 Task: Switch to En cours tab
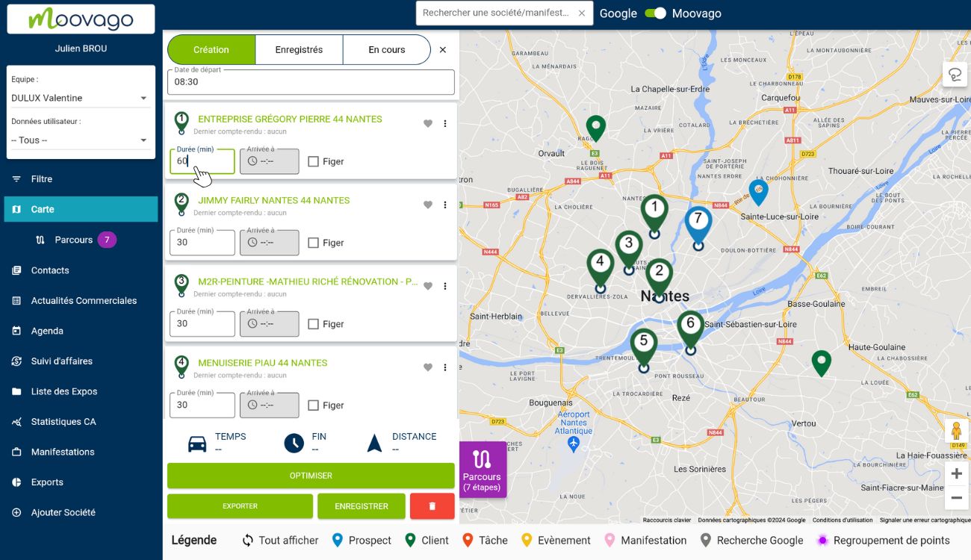(387, 49)
